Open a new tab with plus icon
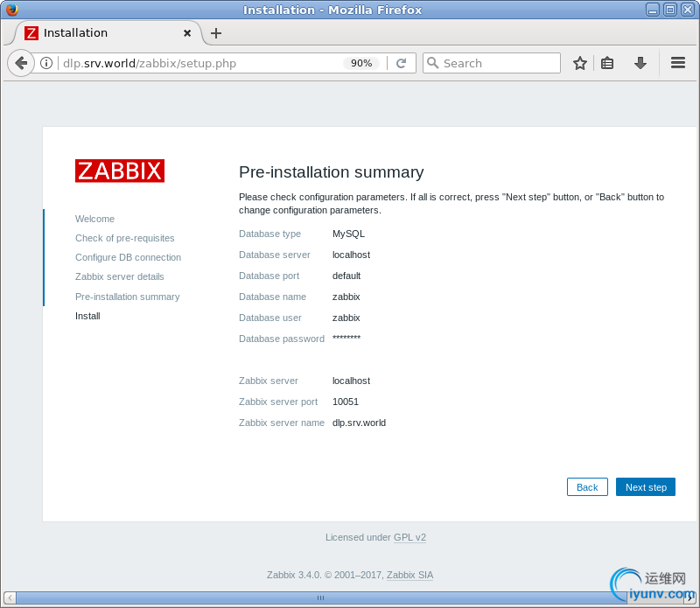700x608 pixels. click(x=216, y=33)
